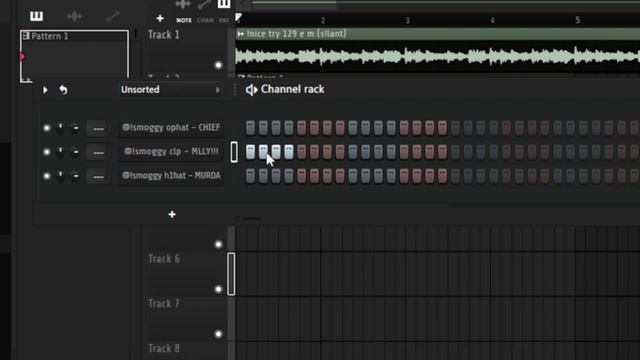This screenshot has width=640, height=360.
Task: Toggle step 1 on ophat CHIEF row
Action: (251, 128)
